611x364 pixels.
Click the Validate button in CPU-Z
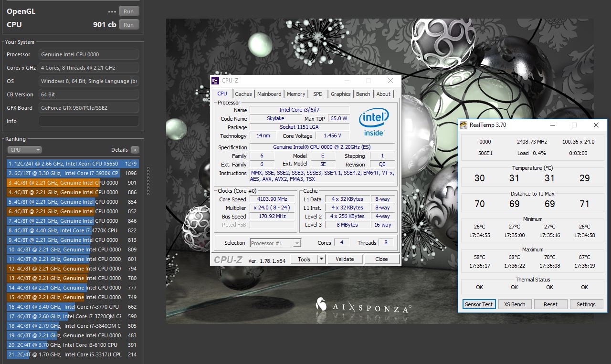[x=345, y=260]
